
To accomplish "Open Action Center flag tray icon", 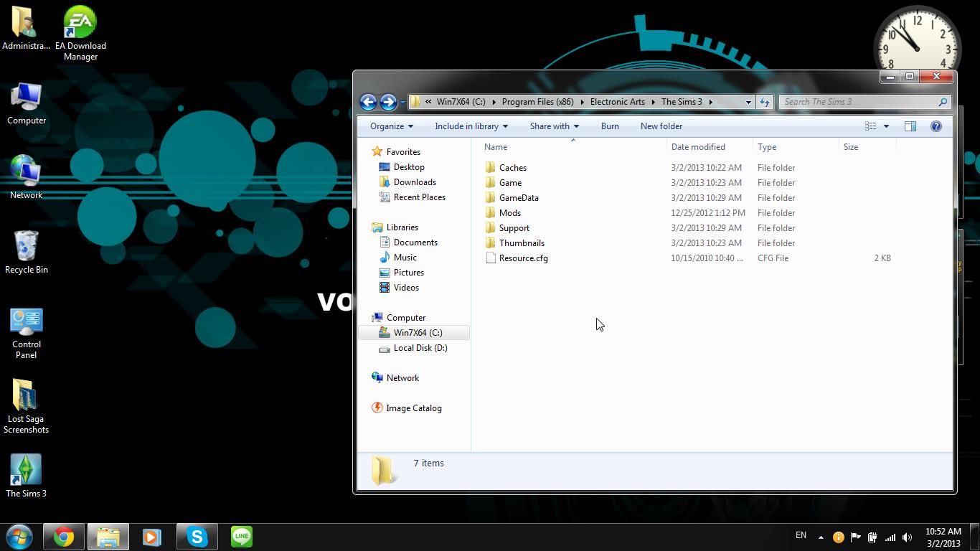I will [855, 537].
